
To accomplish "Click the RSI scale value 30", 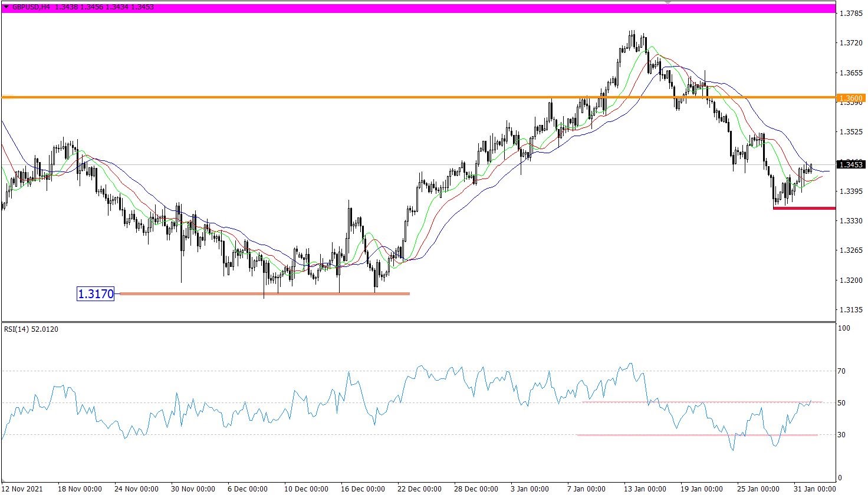I will coord(841,435).
